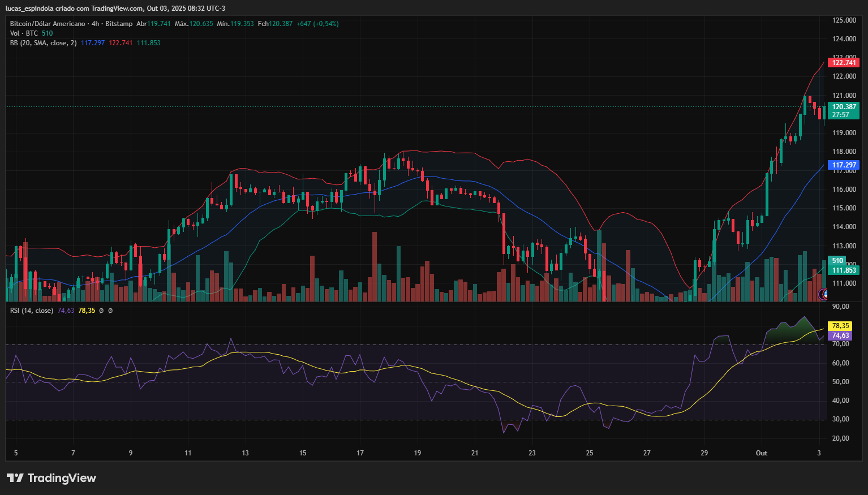
Task: Click the TradingView logo icon
Action: click(15, 478)
